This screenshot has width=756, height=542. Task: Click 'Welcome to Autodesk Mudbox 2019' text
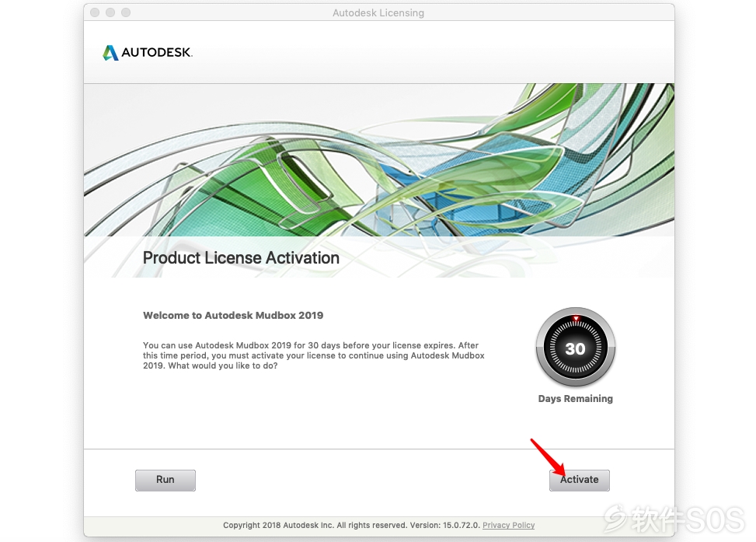(x=233, y=315)
